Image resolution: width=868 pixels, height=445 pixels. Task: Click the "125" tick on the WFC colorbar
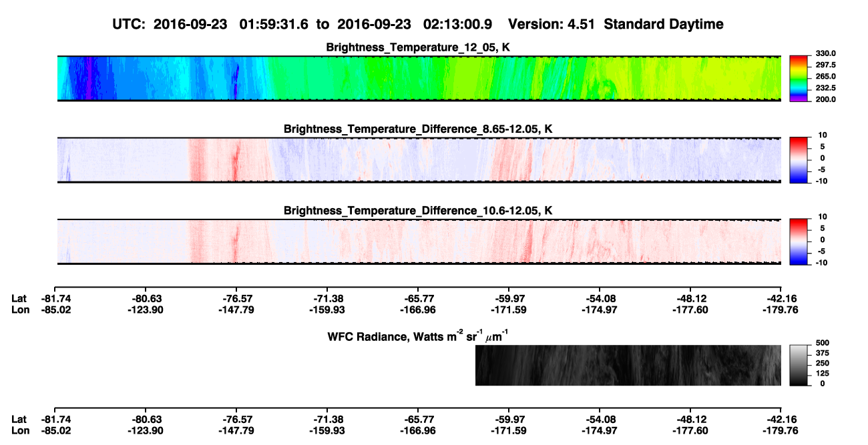[823, 373]
